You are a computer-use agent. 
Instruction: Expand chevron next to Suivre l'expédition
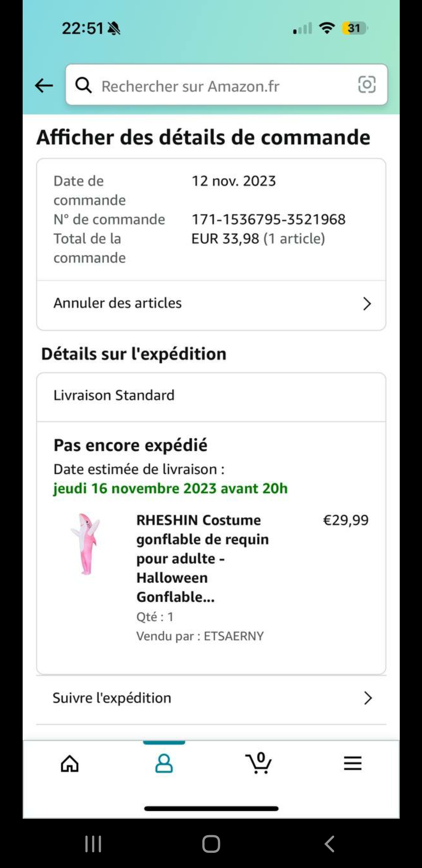tap(367, 698)
